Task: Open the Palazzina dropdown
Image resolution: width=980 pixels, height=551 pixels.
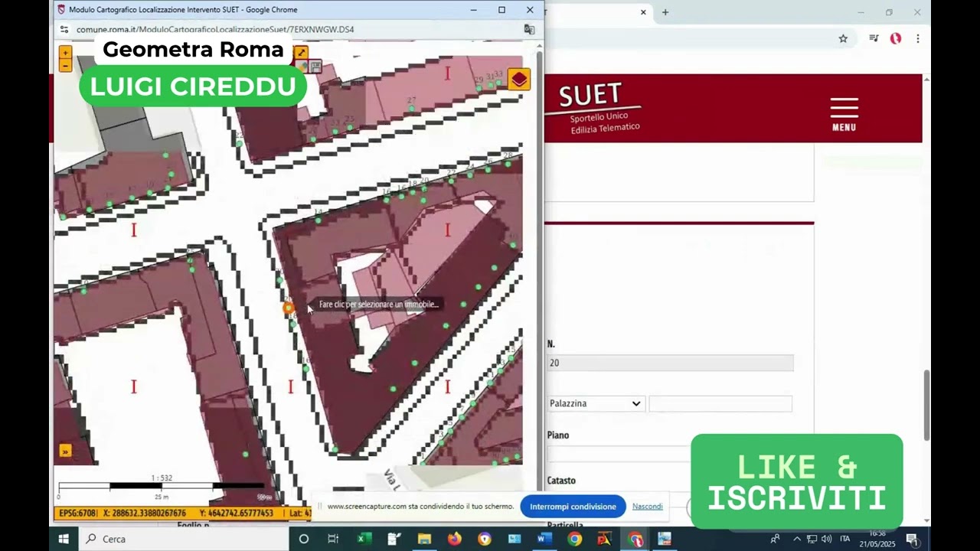Action: 596,403
